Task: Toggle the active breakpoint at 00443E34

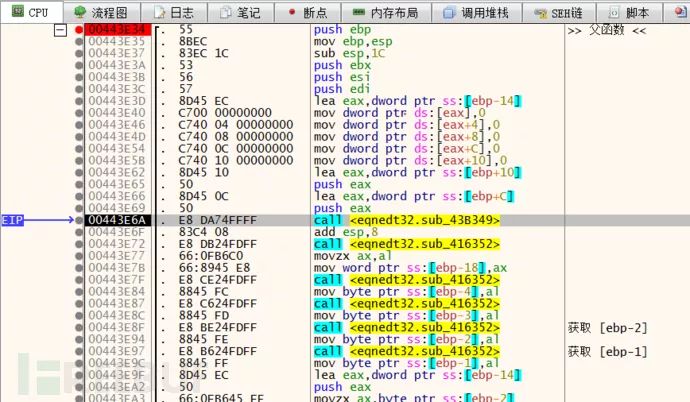Action: pos(79,29)
